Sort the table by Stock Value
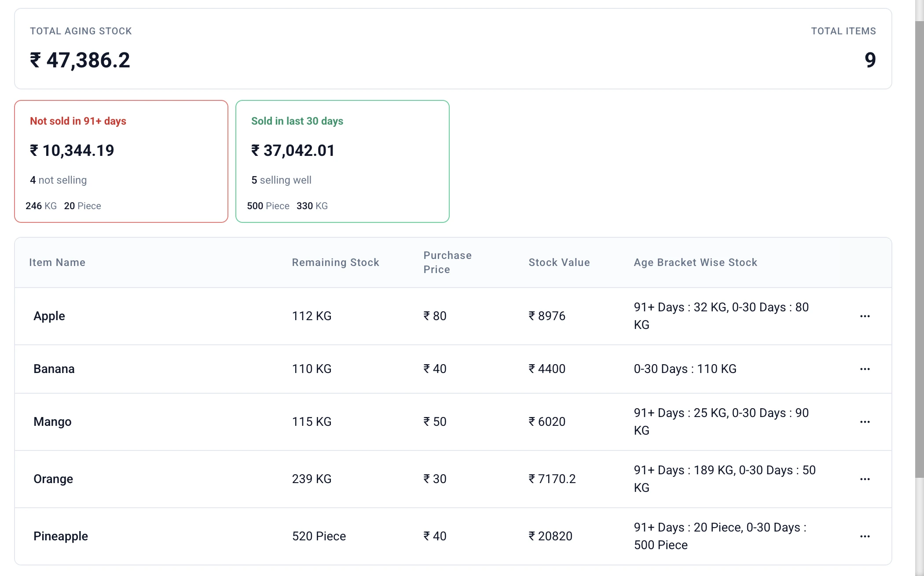This screenshot has height=576, width=924. 559,262
